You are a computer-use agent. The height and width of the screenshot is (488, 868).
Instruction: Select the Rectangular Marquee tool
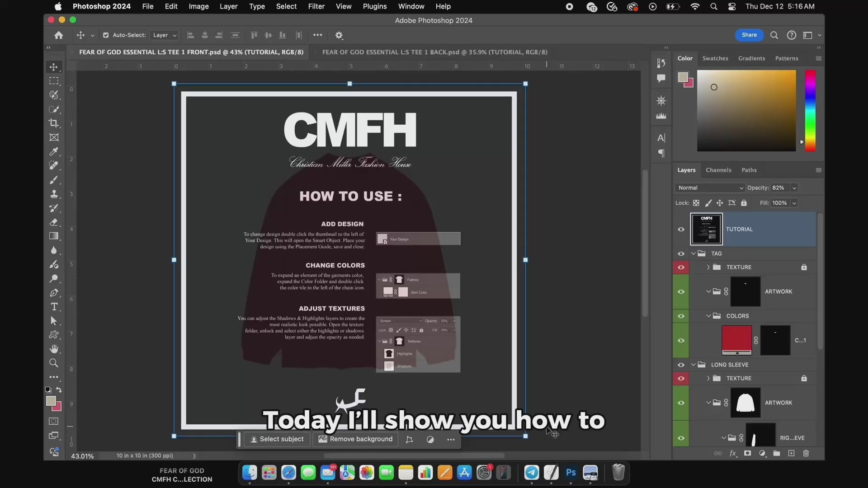[x=54, y=81]
